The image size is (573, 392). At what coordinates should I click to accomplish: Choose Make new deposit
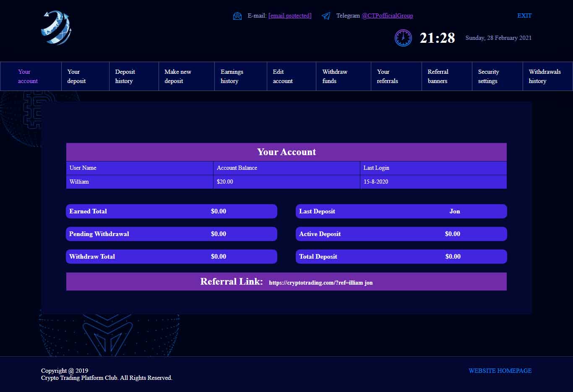(x=187, y=76)
